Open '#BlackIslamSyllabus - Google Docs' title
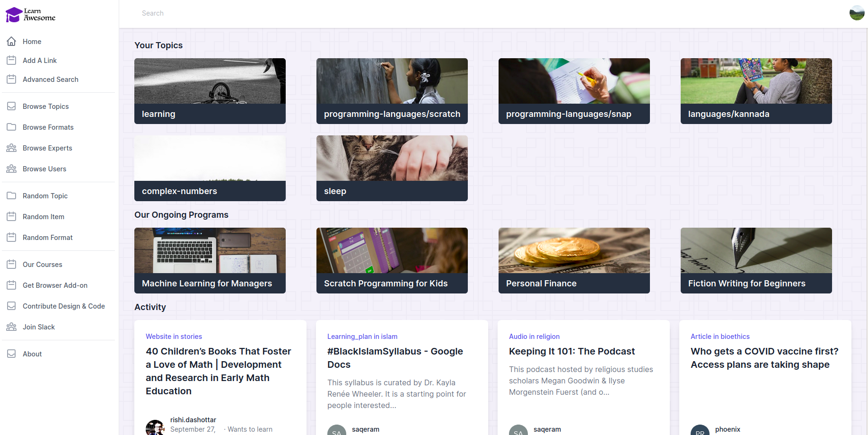 pyautogui.click(x=395, y=358)
